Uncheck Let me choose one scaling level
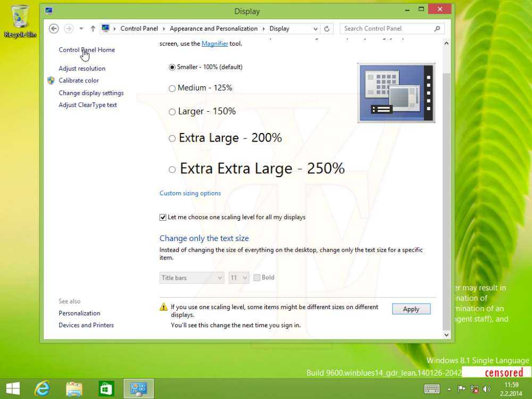This screenshot has width=532, height=399. (163, 217)
